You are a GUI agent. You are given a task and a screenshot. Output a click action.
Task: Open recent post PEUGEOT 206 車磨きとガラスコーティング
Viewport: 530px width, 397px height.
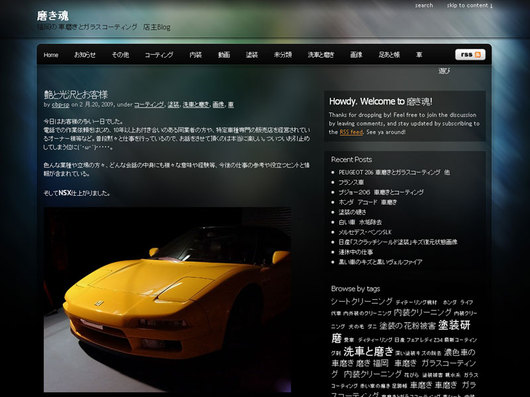pos(394,172)
